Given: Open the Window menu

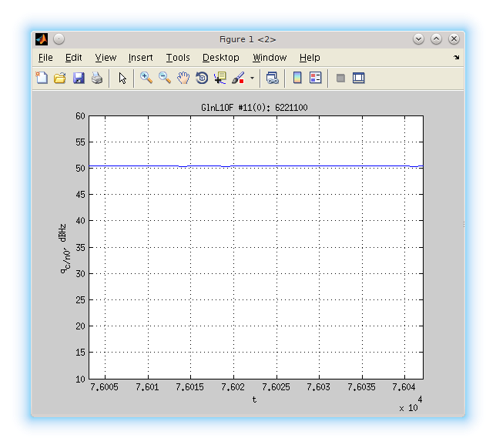Looking at the screenshot, I should pos(270,58).
